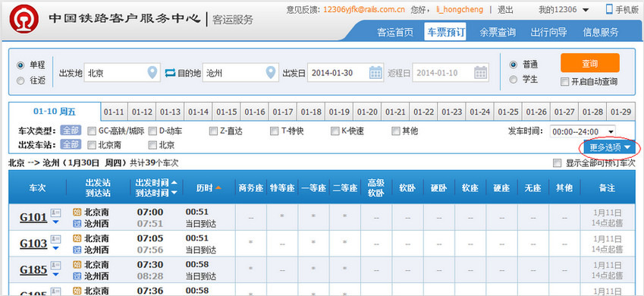This screenshot has height=296, width=644.
Task: Select the 01-15 date tab
Action: [227, 112]
